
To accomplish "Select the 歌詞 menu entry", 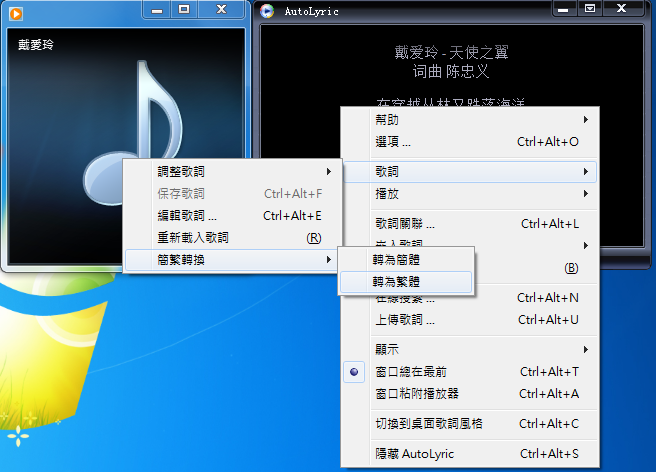I will point(470,172).
